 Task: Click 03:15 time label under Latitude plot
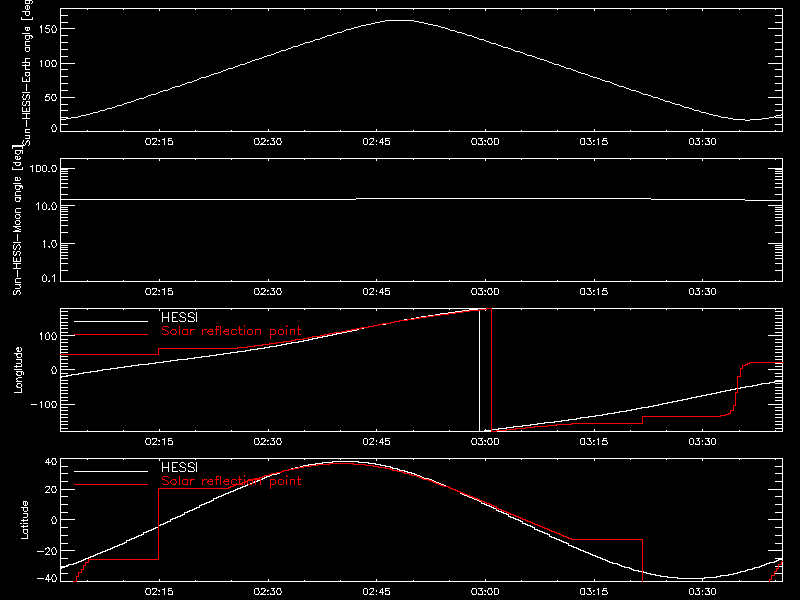pos(594,592)
